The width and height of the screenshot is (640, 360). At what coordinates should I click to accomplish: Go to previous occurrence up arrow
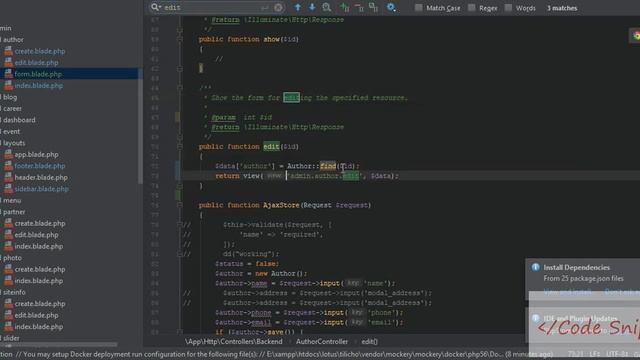[298, 7]
